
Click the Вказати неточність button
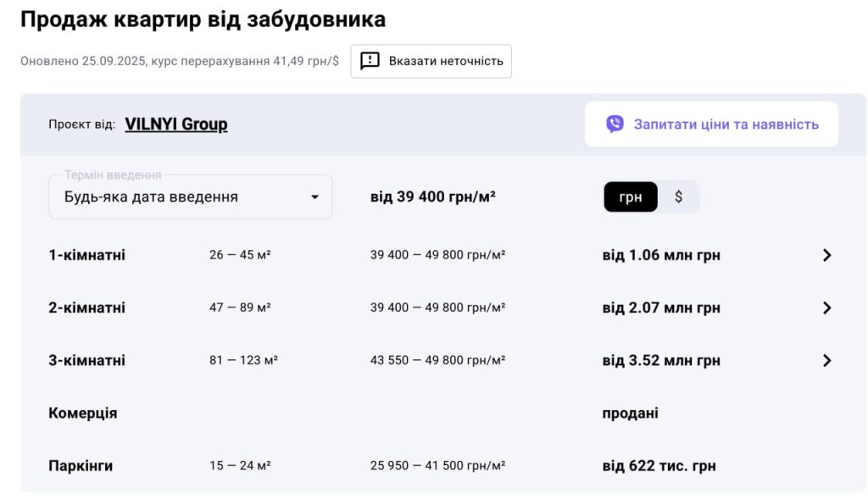(431, 61)
